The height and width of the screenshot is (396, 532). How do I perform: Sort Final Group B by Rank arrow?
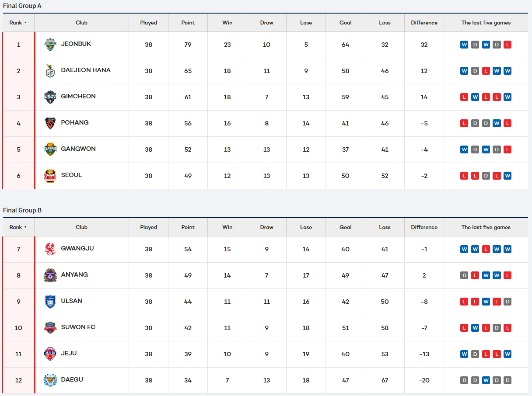[x=25, y=227]
